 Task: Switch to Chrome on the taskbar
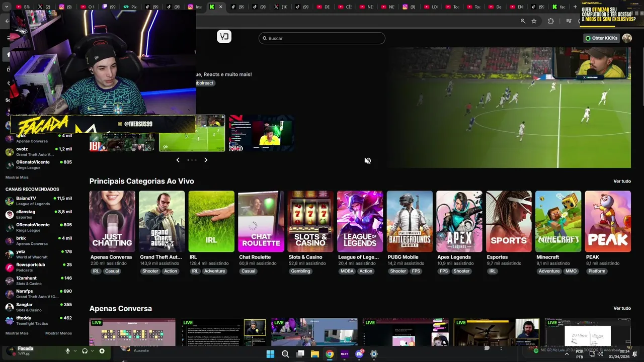pos(330,354)
